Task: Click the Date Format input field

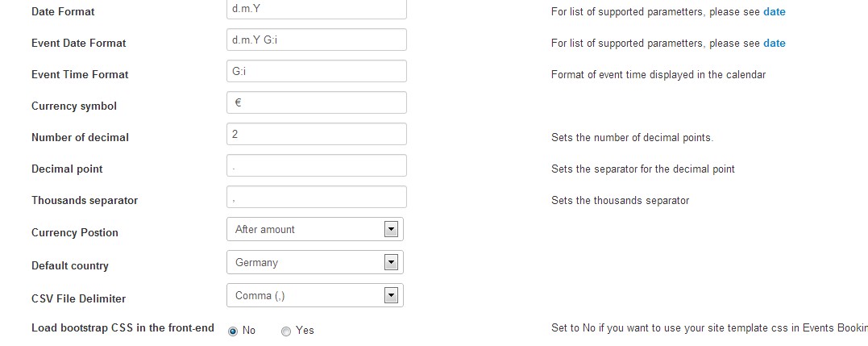Action: tap(317, 10)
